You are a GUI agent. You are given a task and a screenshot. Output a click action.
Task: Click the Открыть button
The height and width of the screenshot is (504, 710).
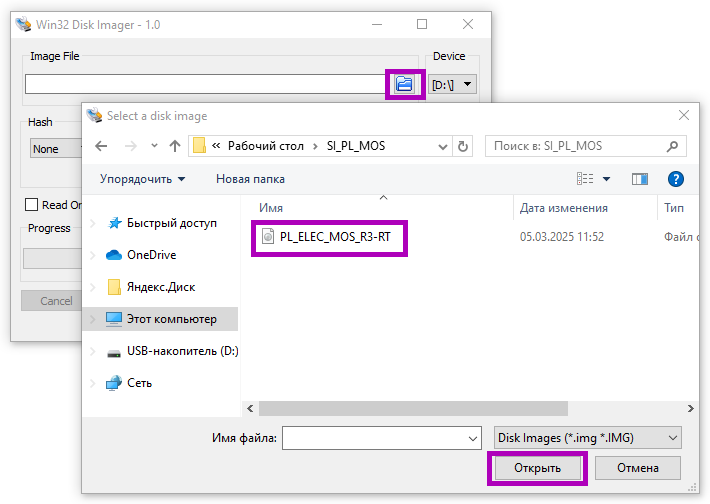537,468
